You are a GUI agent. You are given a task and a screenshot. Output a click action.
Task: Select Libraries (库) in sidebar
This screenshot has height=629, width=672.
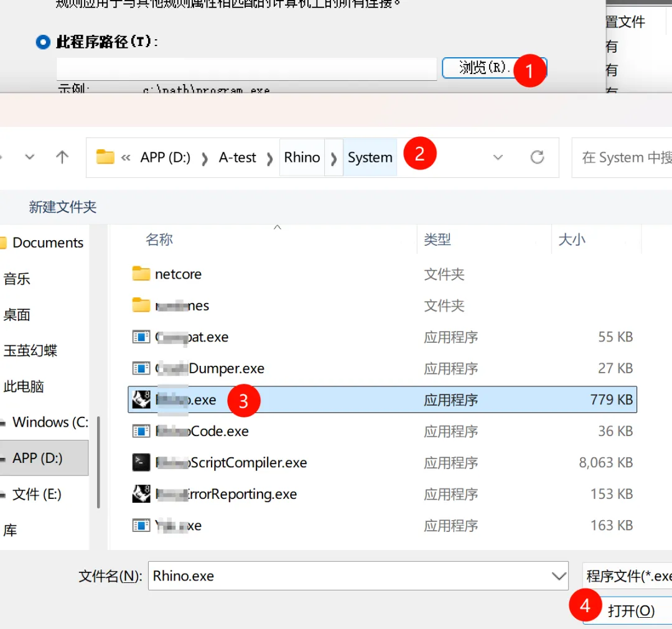[x=11, y=530]
